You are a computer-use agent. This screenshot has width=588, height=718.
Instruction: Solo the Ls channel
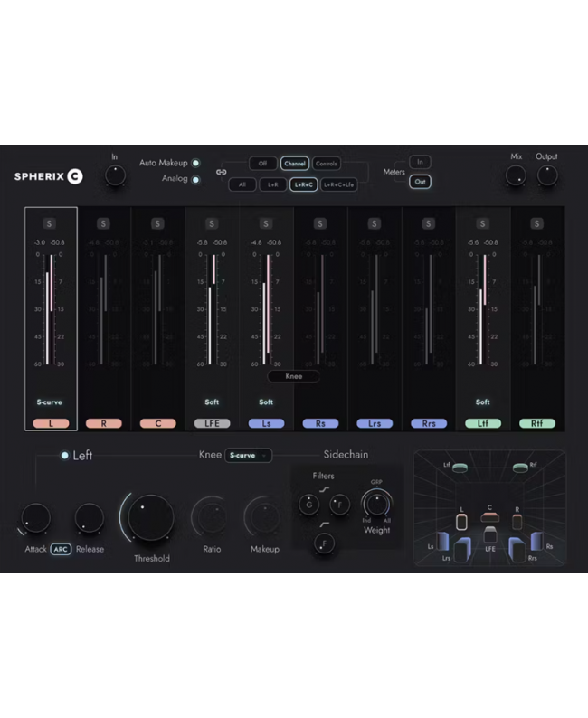266,223
